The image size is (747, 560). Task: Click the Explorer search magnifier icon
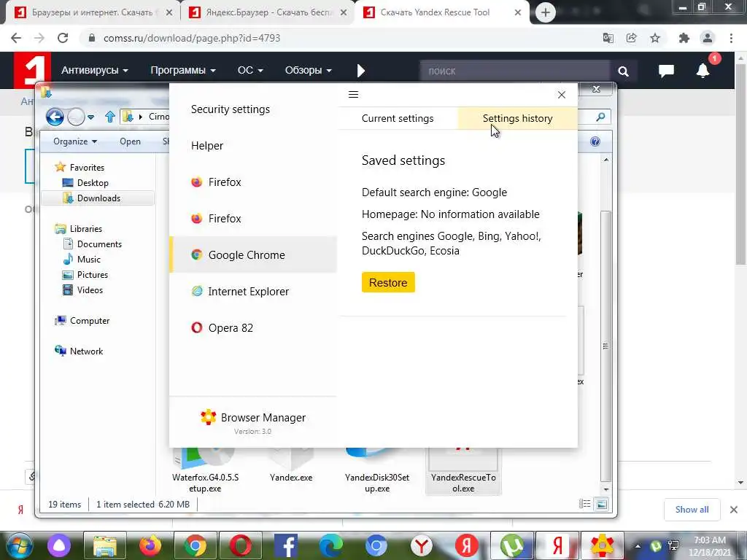pyautogui.click(x=601, y=117)
